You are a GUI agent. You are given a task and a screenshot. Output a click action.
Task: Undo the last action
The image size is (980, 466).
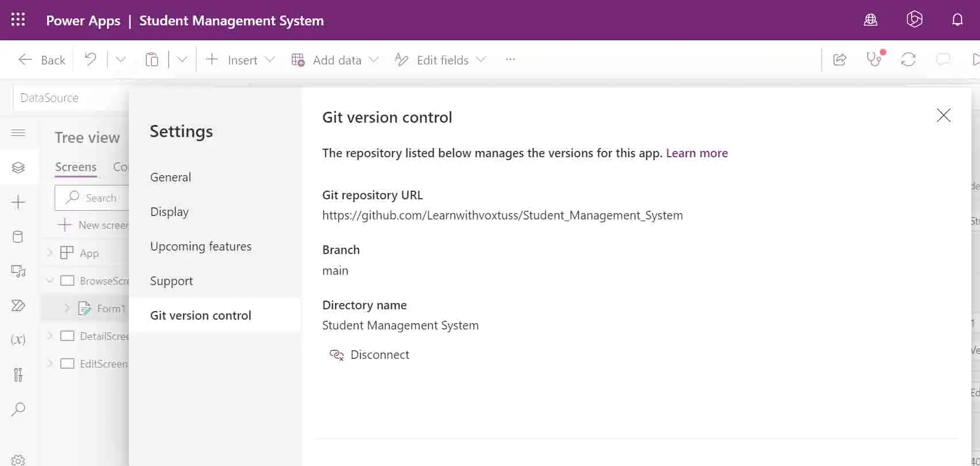(90, 59)
